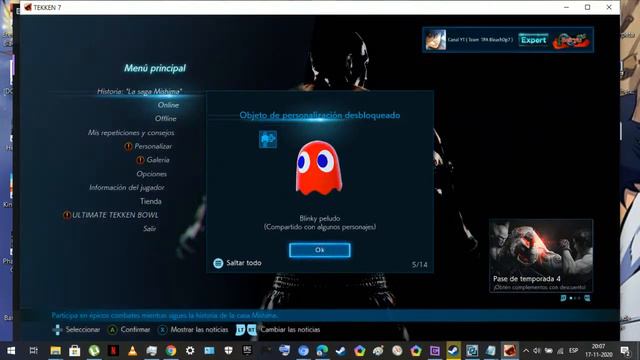Screen dimensions: 640x360
Task: Click the round Saltar todo button icon
Action: point(218,263)
